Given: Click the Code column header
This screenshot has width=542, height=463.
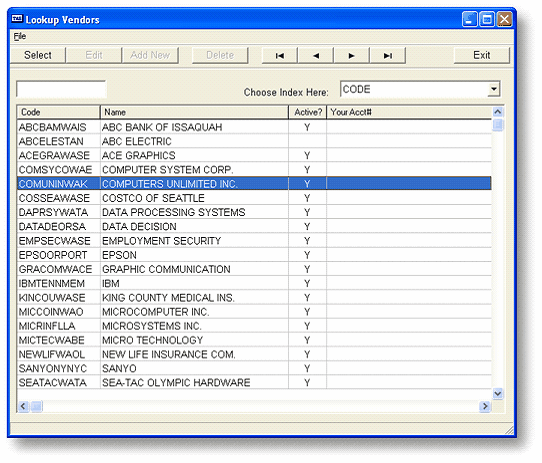Looking at the screenshot, I should pos(58,112).
